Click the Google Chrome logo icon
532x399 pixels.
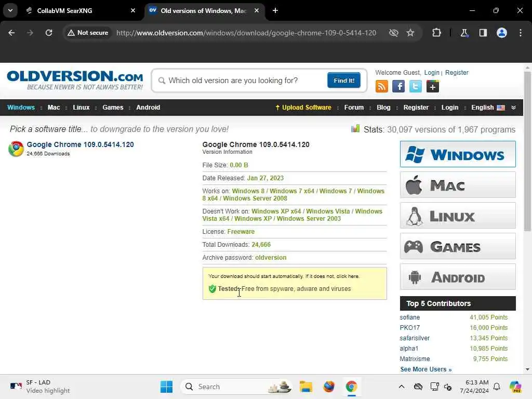[16, 149]
